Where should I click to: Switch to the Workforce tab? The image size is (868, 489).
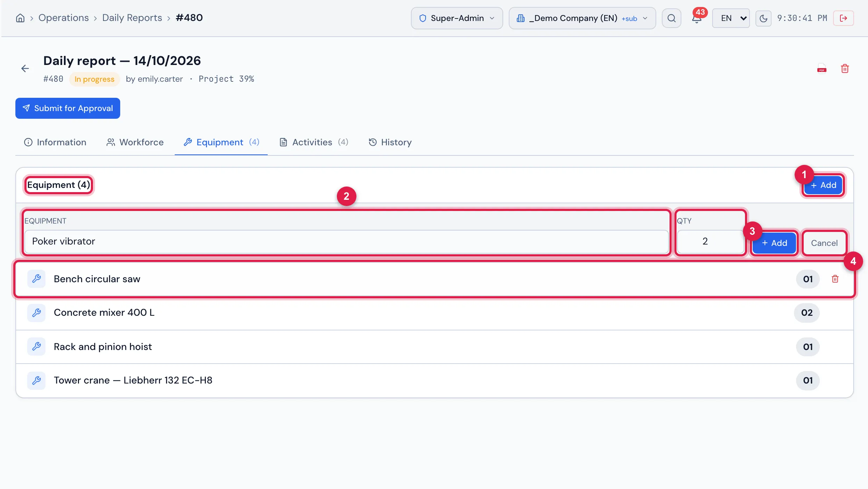[135, 142]
